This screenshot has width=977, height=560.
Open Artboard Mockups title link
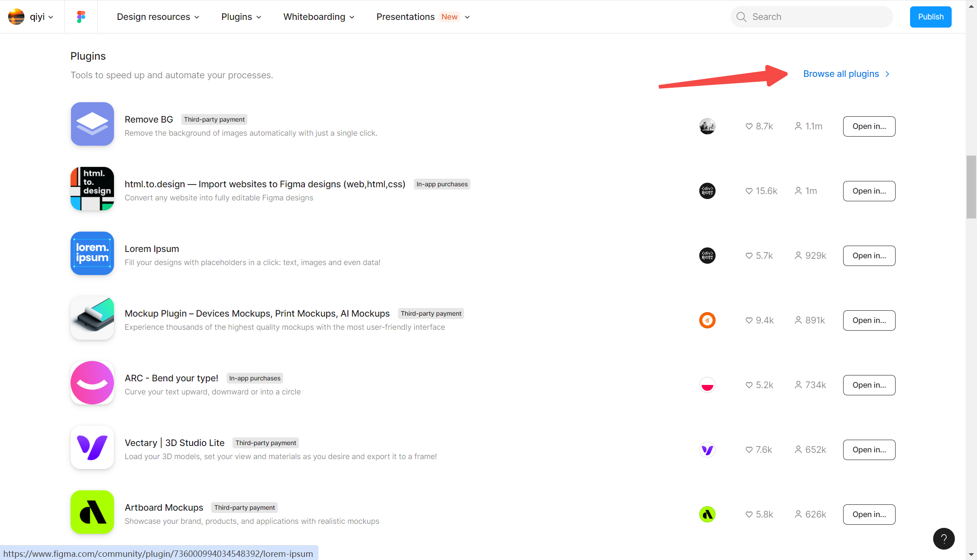click(x=164, y=508)
